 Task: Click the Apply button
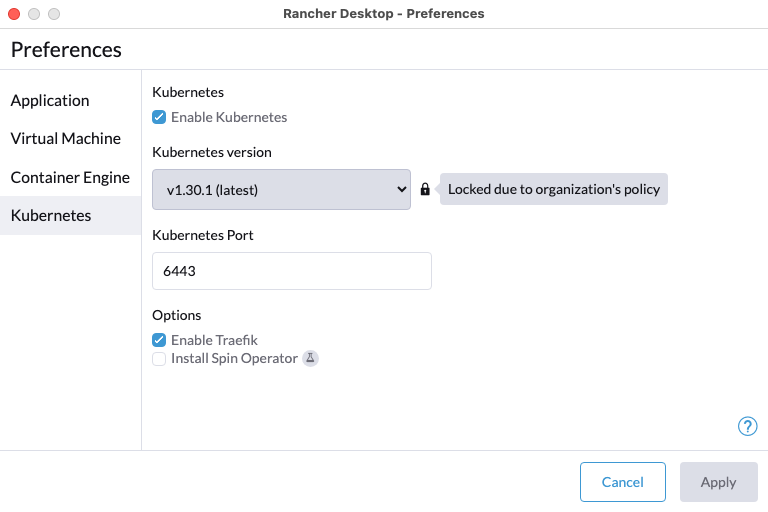(x=719, y=482)
